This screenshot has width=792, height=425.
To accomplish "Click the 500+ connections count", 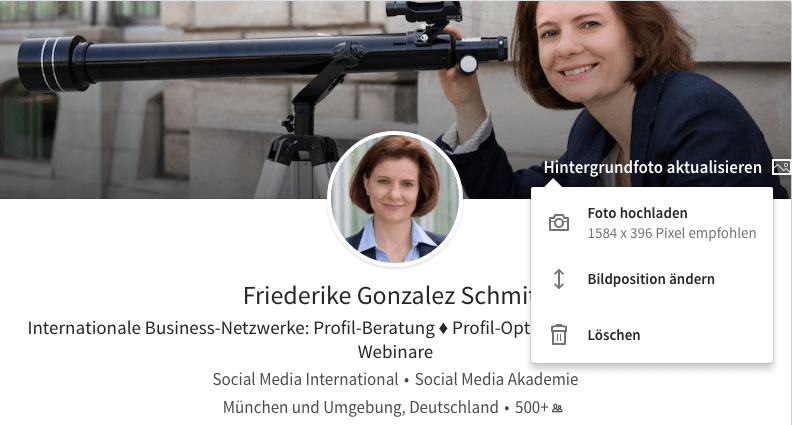I will (x=531, y=407).
